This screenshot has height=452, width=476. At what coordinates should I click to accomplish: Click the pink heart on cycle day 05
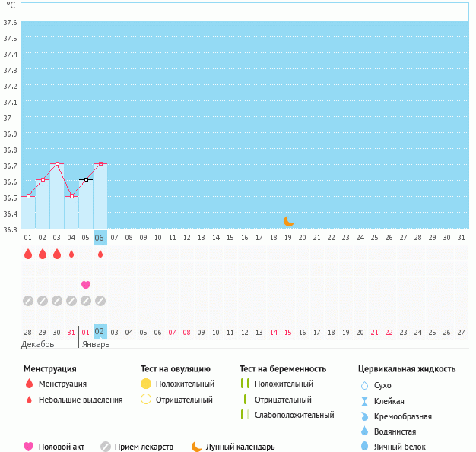pos(86,285)
